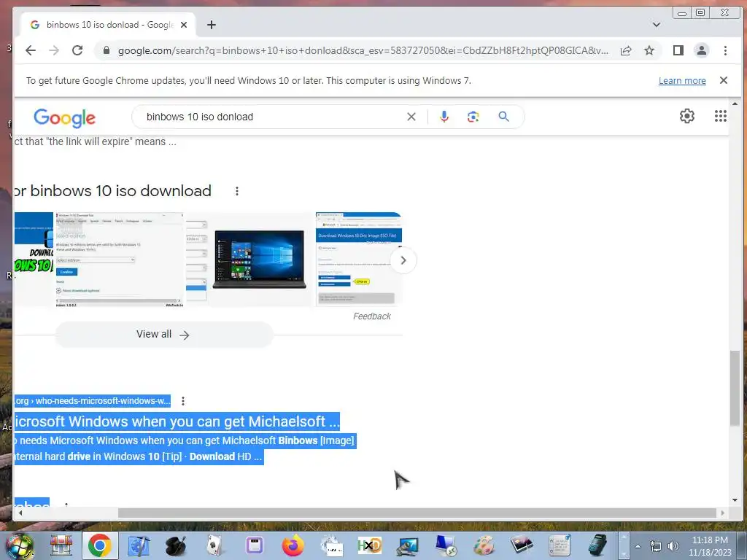Viewport: 747px width, 560px height.
Task: Go to Google home via the logo
Action: pos(65,117)
